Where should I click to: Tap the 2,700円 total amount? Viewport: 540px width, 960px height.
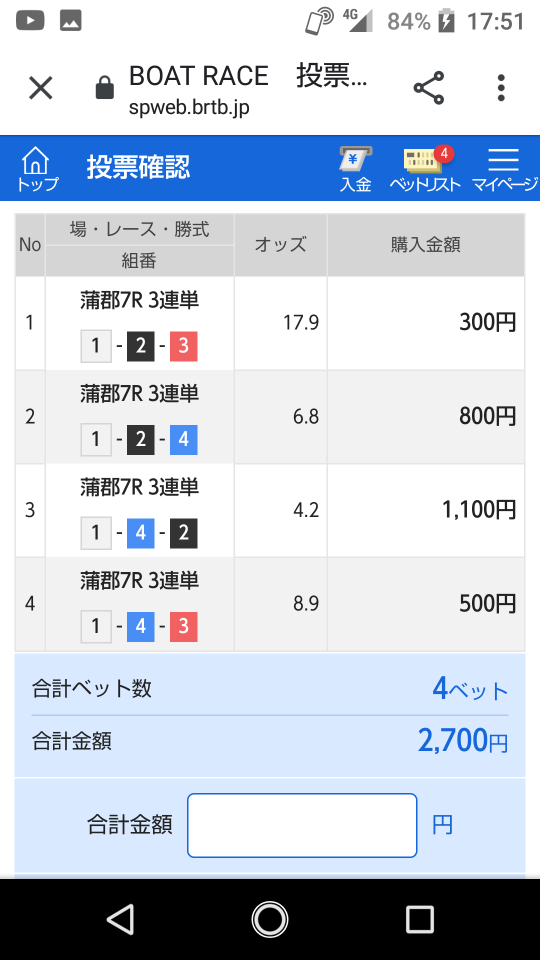tap(463, 741)
